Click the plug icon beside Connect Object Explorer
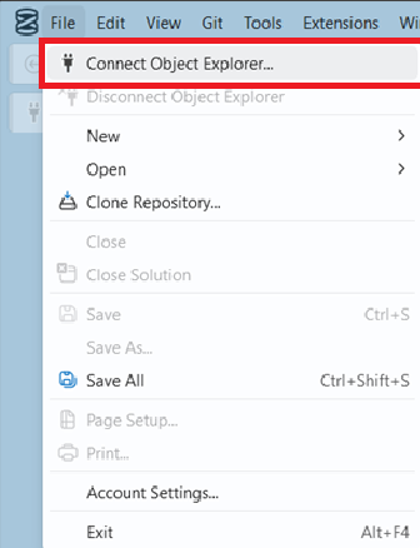 tap(68, 63)
